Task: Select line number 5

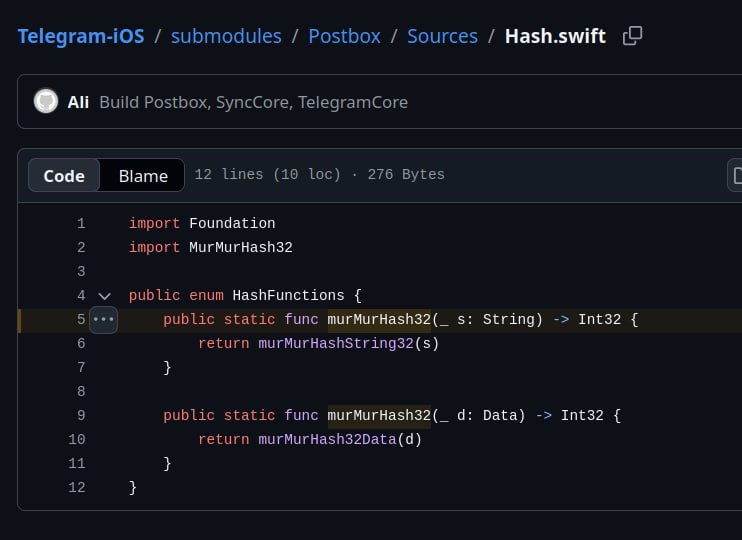Action: [81, 319]
